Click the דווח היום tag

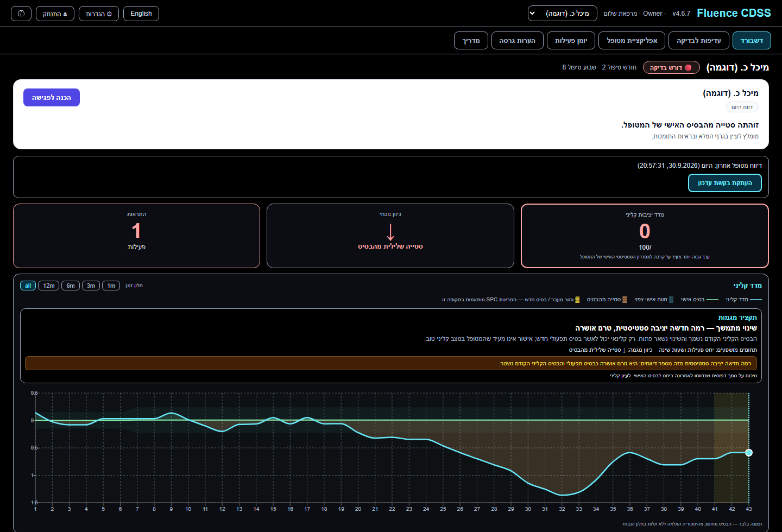742,107
